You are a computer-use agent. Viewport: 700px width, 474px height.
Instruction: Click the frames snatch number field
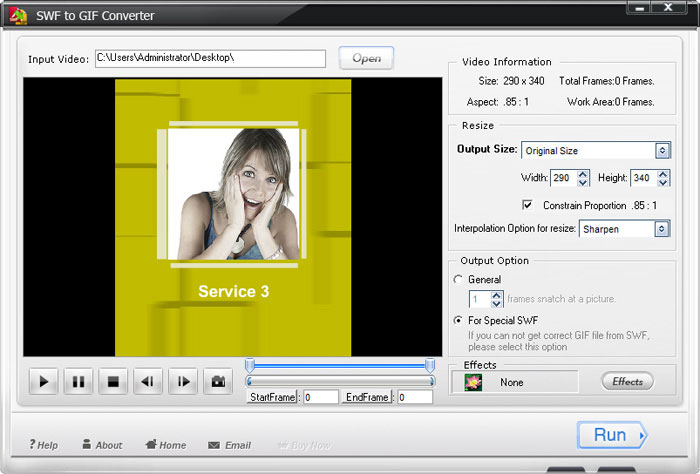point(480,299)
